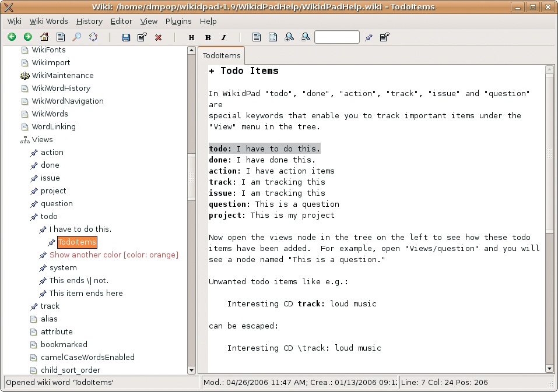Open the search wiki magnifier icon

[77, 37]
